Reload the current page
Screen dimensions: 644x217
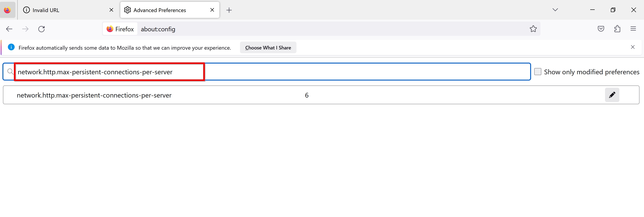pyautogui.click(x=41, y=29)
